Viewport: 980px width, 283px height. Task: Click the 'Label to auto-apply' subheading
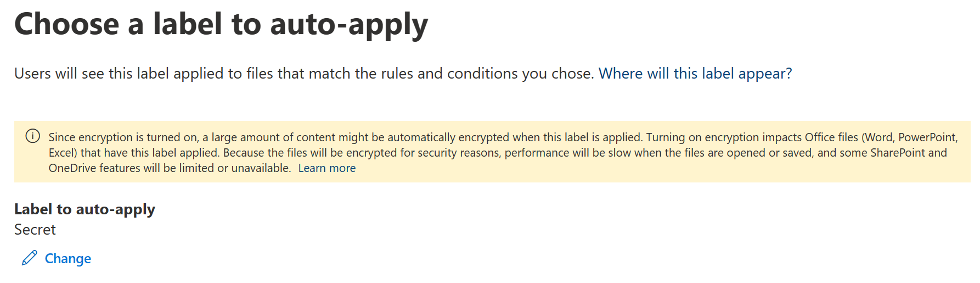[85, 209]
